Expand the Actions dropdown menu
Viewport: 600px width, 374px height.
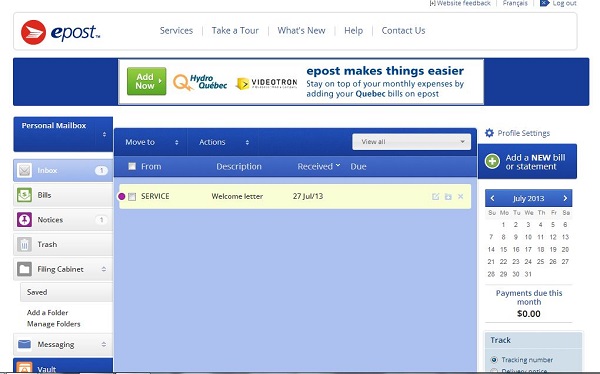tap(223, 142)
